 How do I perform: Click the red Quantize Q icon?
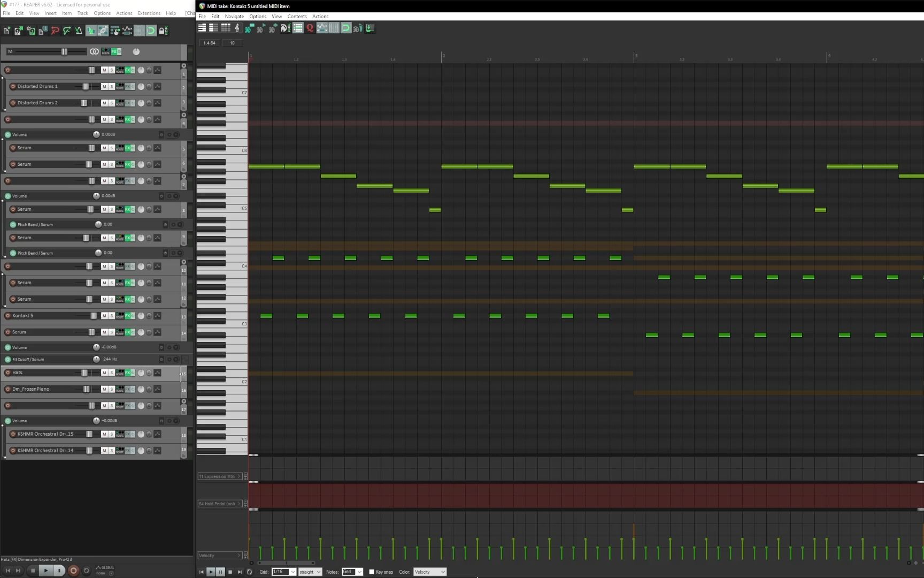pos(310,28)
